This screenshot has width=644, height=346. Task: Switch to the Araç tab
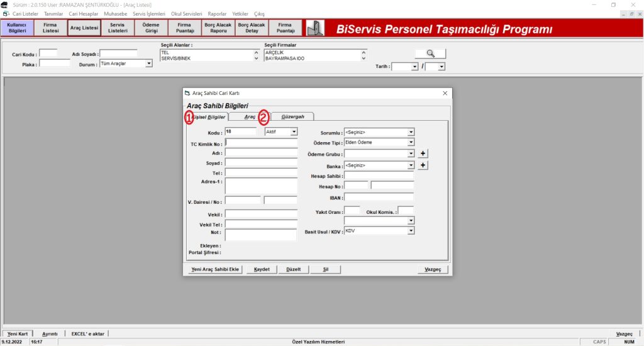click(x=249, y=117)
